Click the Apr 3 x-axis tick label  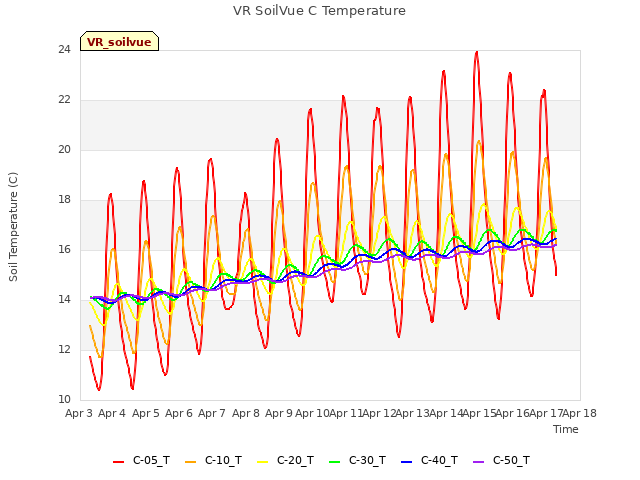pyautogui.click(x=79, y=413)
